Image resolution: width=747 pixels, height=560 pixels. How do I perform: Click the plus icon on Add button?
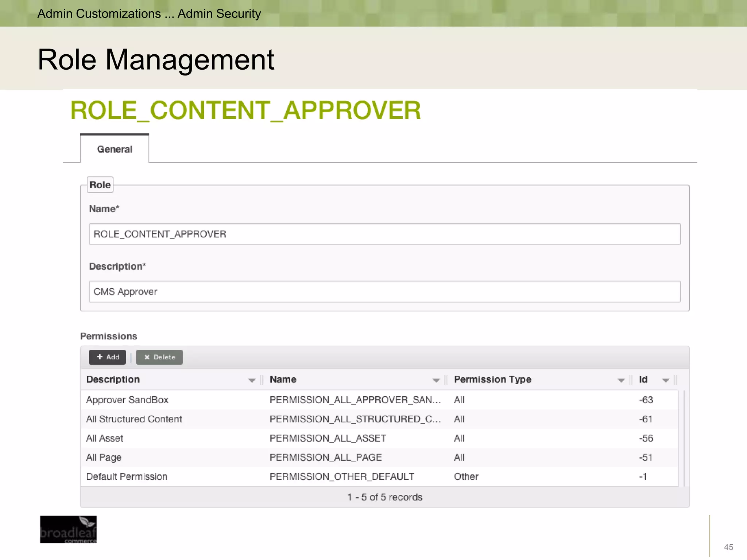click(100, 357)
